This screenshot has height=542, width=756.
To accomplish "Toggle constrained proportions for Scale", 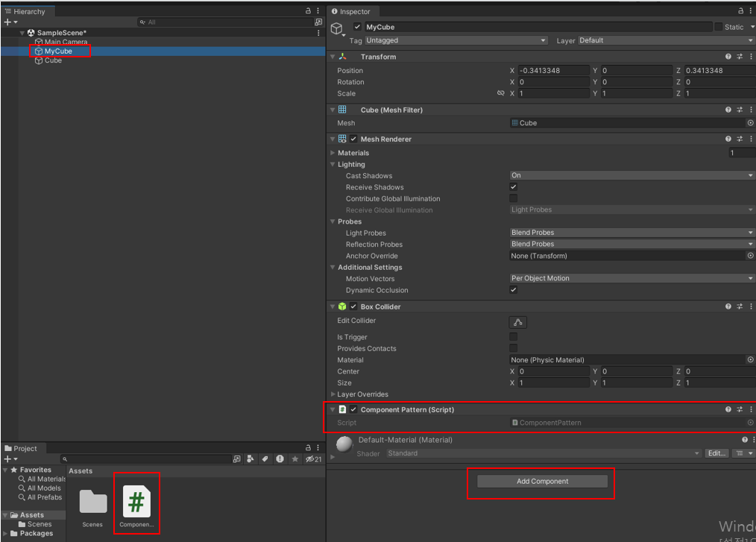I will (501, 93).
